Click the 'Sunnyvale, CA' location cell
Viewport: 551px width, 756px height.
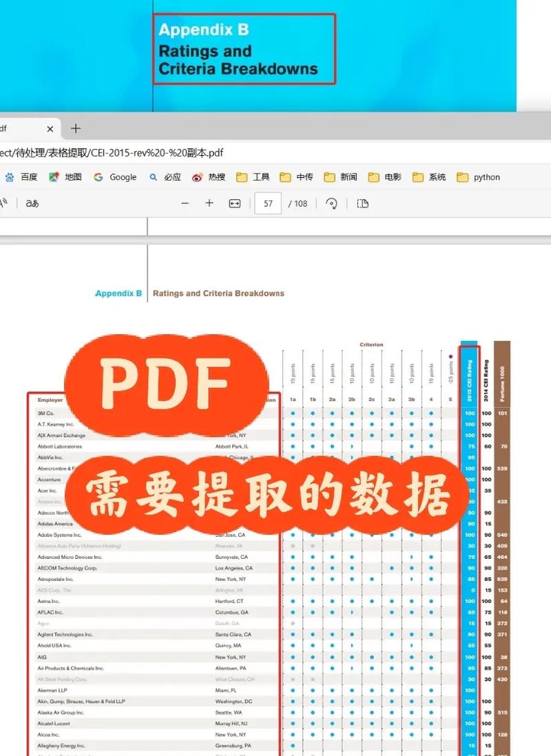tap(231, 557)
